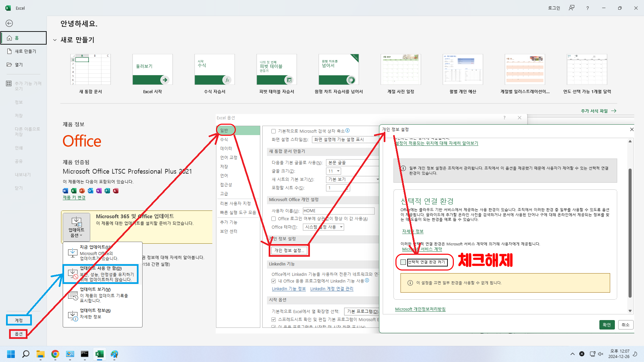Click the 로그인 button in title bar
The width and height of the screenshot is (644, 362).
click(x=554, y=8)
